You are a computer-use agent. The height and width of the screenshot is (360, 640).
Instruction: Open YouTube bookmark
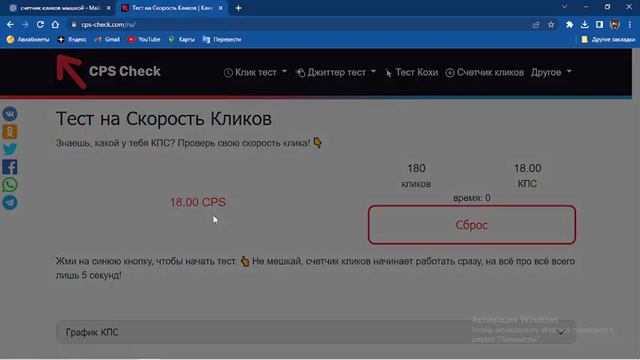144,40
